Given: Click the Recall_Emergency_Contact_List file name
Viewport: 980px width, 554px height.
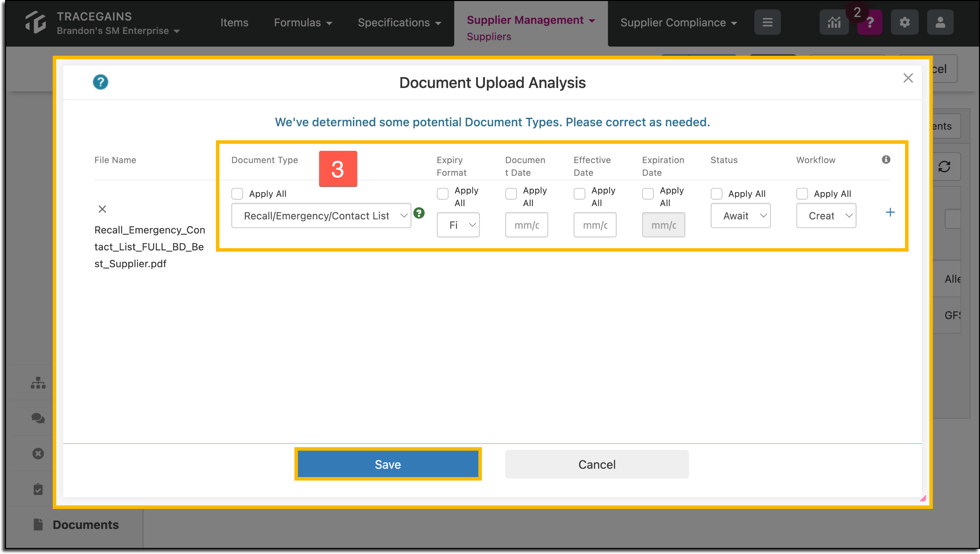Looking at the screenshot, I should [150, 247].
